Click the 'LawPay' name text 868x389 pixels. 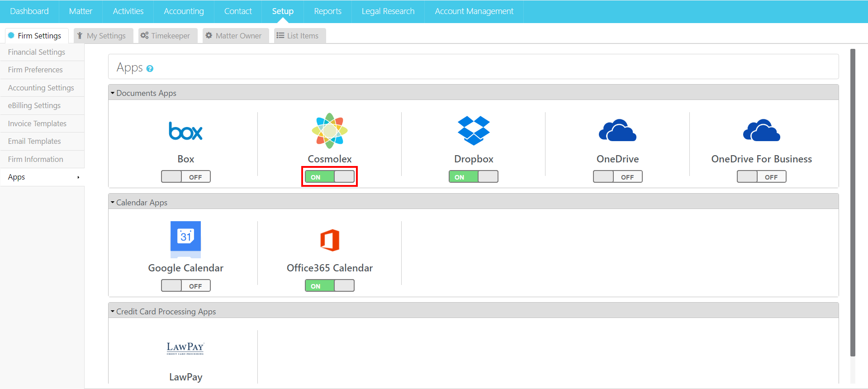tap(185, 377)
